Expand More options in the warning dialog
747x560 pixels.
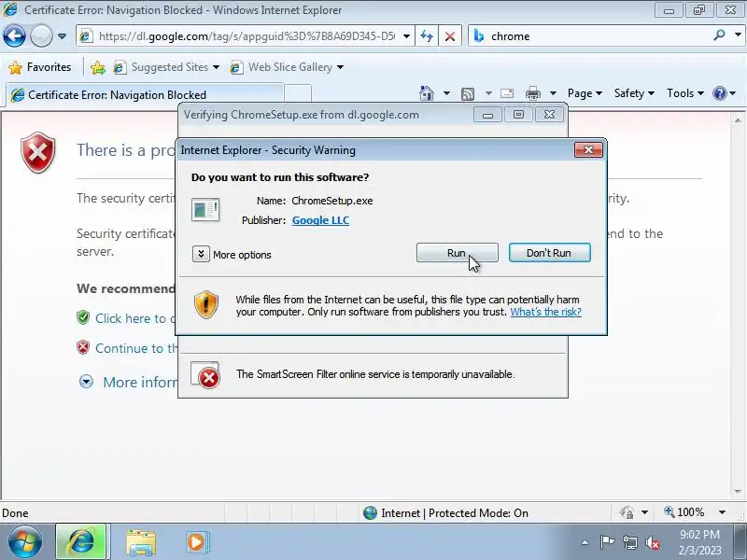click(x=201, y=254)
